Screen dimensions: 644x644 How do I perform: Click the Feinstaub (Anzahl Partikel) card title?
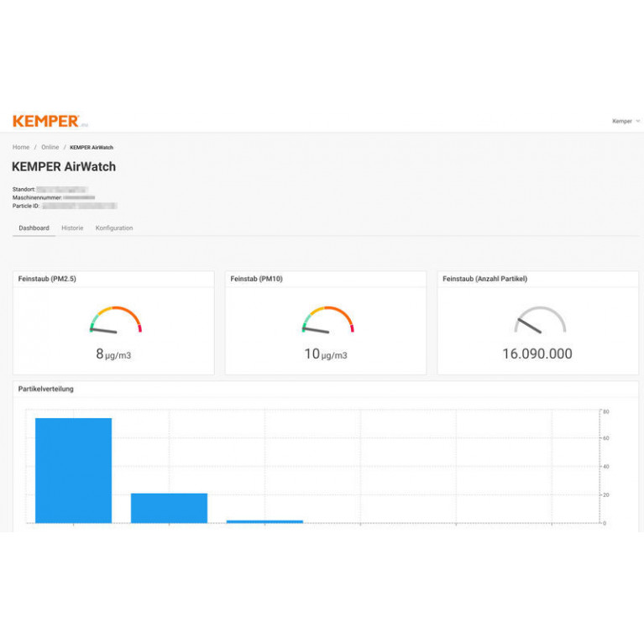coord(485,279)
